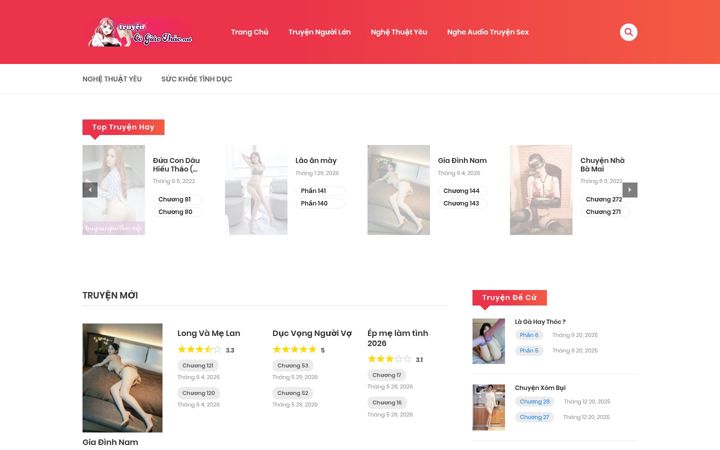This screenshot has width=720, height=450.
Task: Click the Đứa Con Dâu Hiếu Thảo cover thumbnail
Action: (113, 190)
